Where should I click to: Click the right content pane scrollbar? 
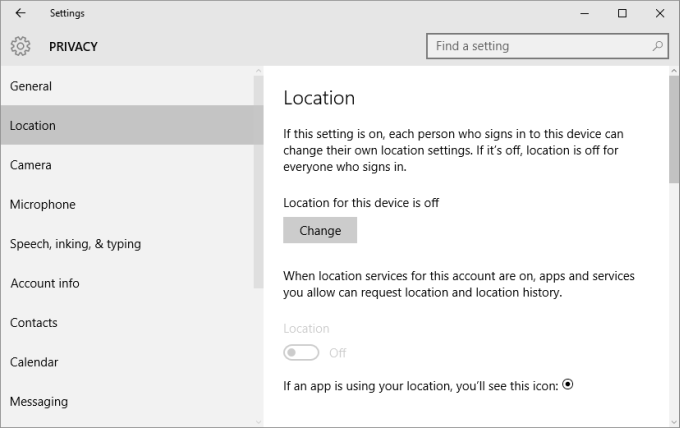click(x=673, y=130)
